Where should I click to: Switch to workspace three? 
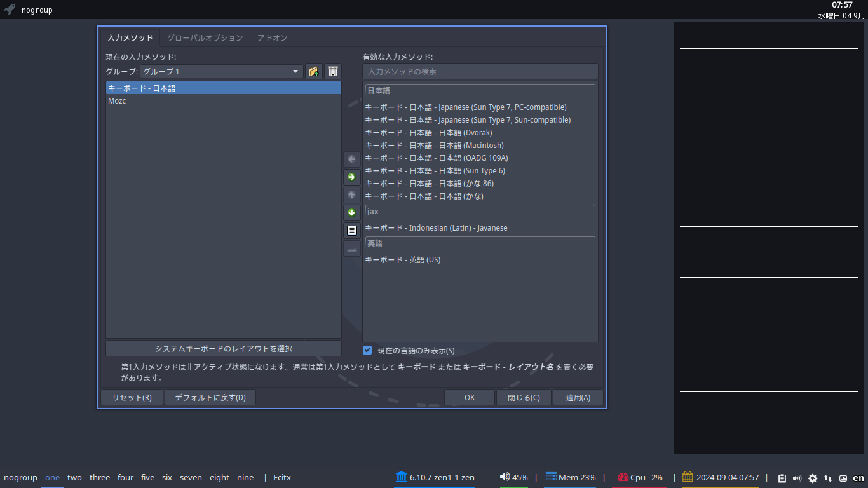tap(100, 477)
